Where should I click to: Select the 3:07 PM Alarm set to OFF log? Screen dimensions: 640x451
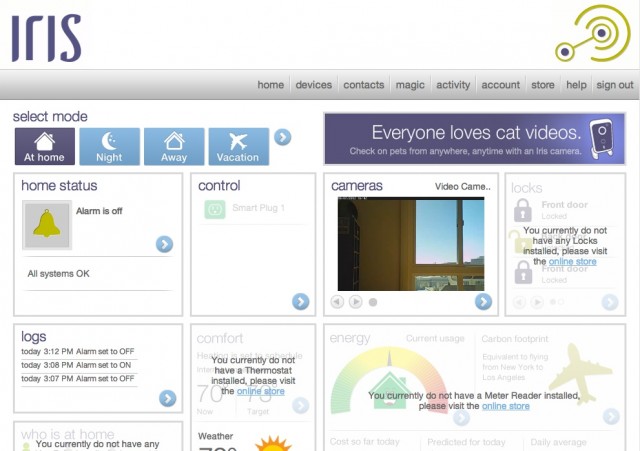[78, 378]
